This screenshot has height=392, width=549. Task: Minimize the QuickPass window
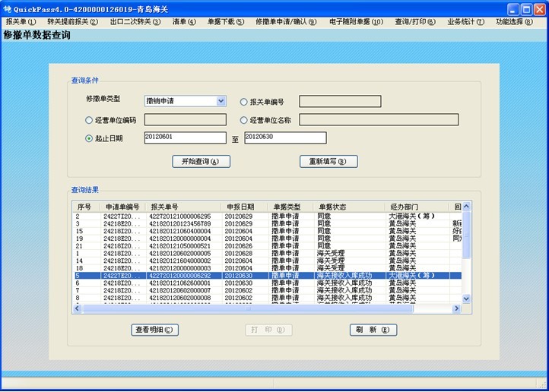click(513, 8)
